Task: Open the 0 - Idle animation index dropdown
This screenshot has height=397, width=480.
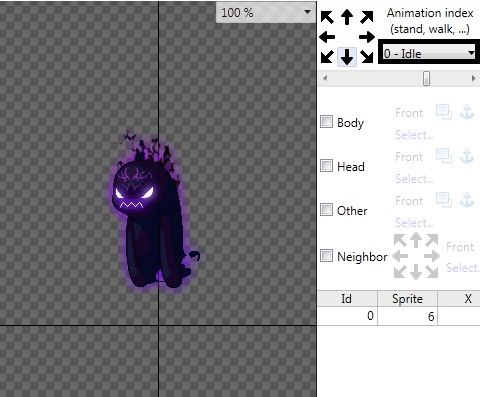Action: coord(429,53)
